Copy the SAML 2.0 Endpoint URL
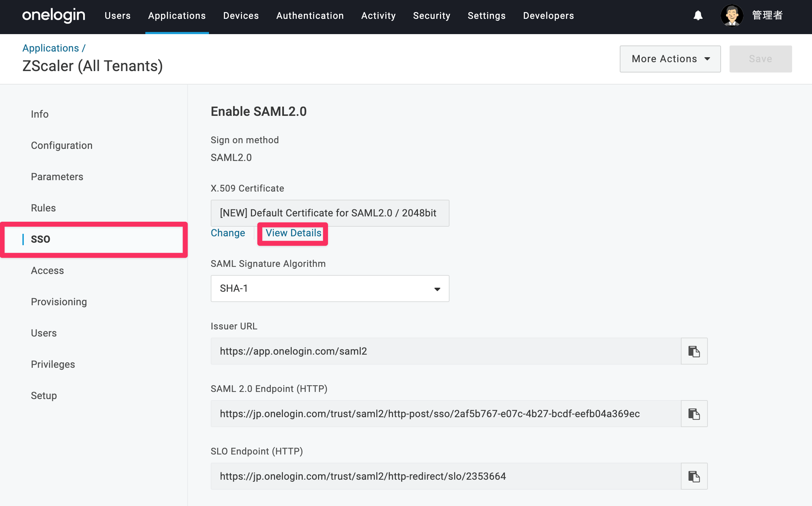The width and height of the screenshot is (812, 506). (x=694, y=414)
